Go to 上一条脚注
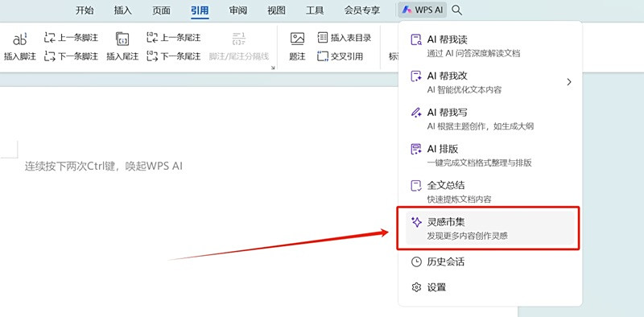 72,38
